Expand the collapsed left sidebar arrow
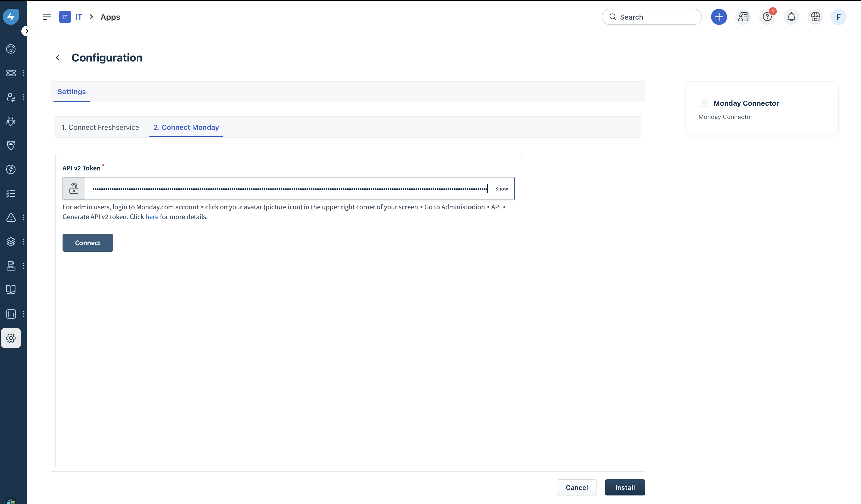Screen dimensions: 861x504 (x=27, y=31)
